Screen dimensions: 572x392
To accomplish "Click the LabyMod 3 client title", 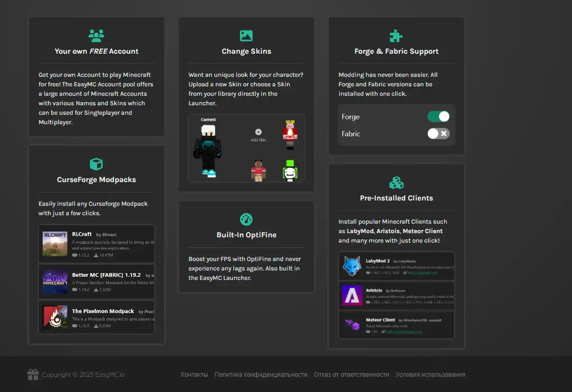I will point(378,261).
